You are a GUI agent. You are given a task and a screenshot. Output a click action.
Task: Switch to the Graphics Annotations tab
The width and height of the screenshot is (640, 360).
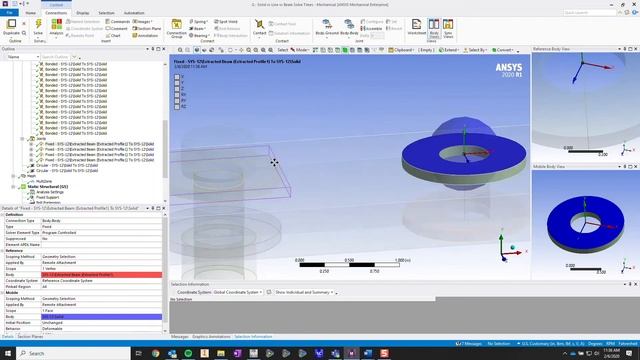click(211, 337)
